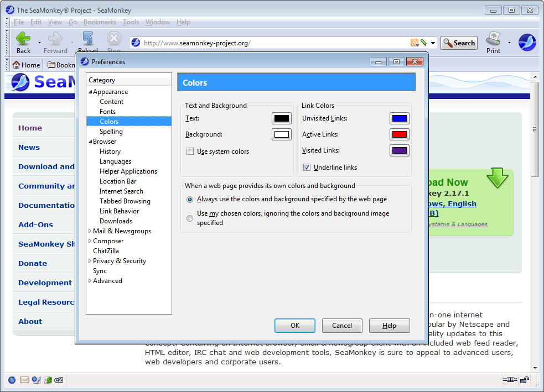Open the View menu
The image size is (544, 392).
click(55, 22)
